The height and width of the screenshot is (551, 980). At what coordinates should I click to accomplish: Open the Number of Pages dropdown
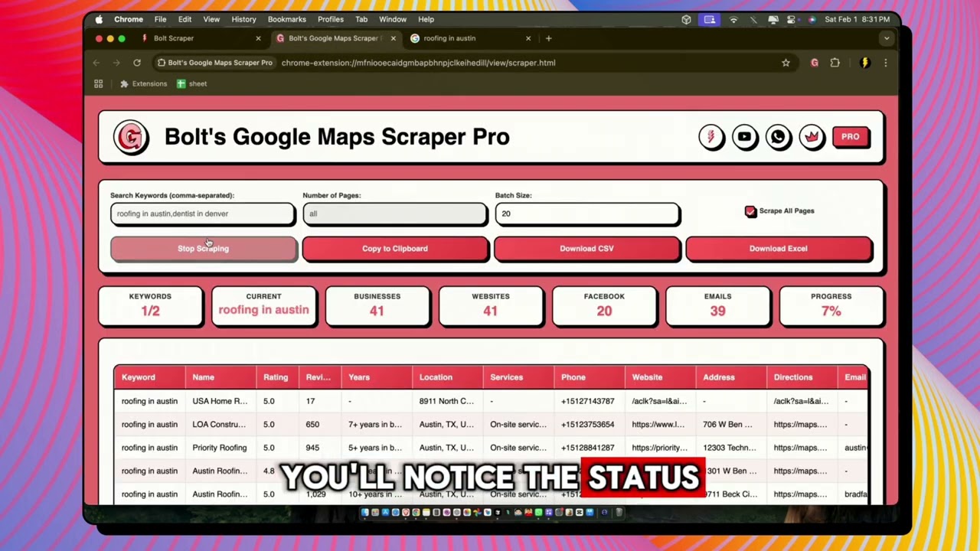coord(394,214)
